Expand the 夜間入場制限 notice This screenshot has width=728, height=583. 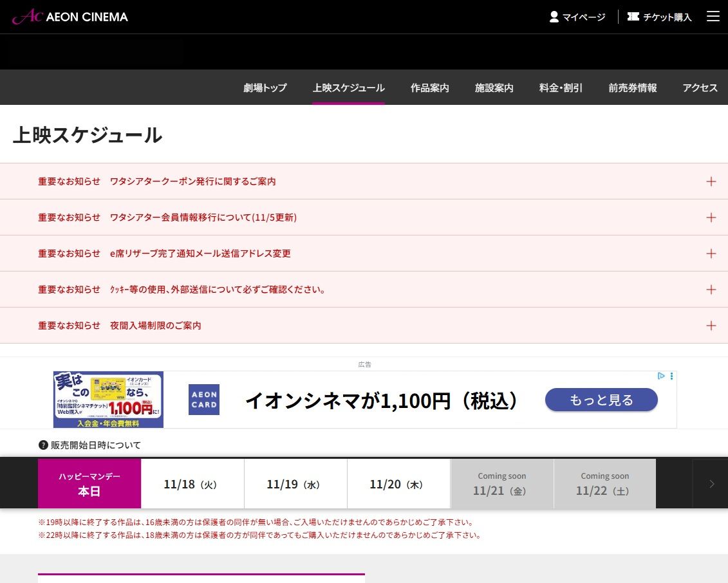coord(711,326)
